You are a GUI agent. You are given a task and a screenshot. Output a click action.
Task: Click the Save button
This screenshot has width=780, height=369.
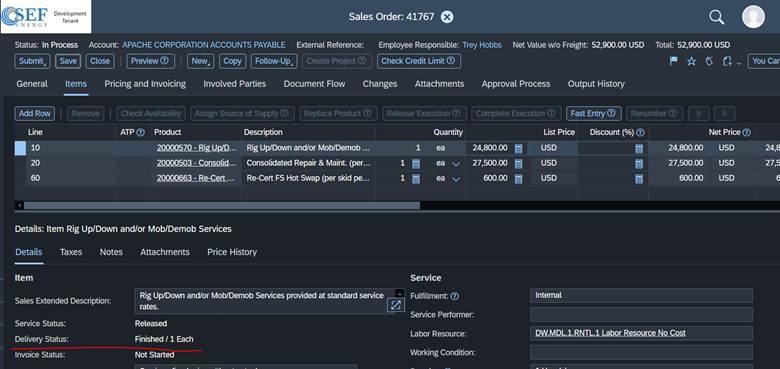coord(68,61)
